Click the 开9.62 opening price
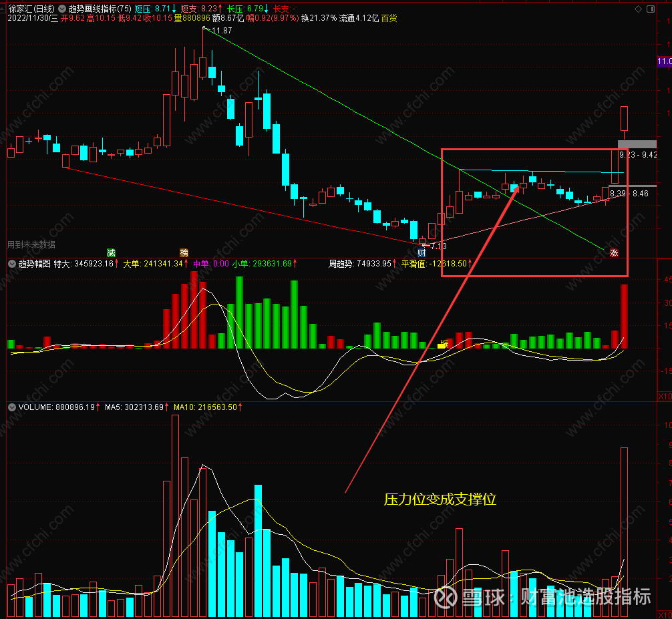672x619 pixels. click(73, 18)
